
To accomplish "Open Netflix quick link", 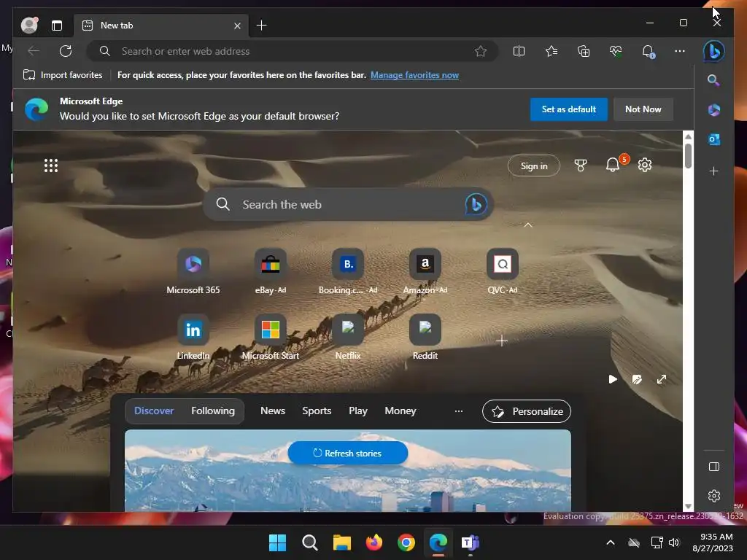I will pos(348,337).
